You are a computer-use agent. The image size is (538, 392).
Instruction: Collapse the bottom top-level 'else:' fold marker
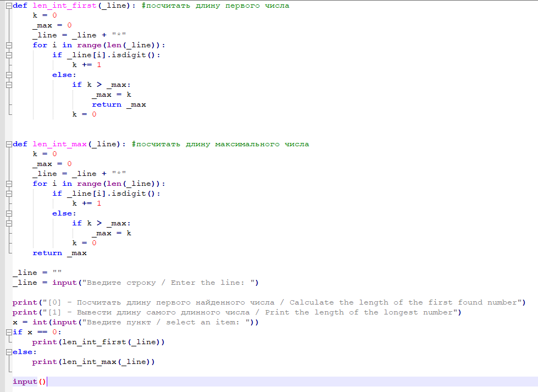pos(9,352)
